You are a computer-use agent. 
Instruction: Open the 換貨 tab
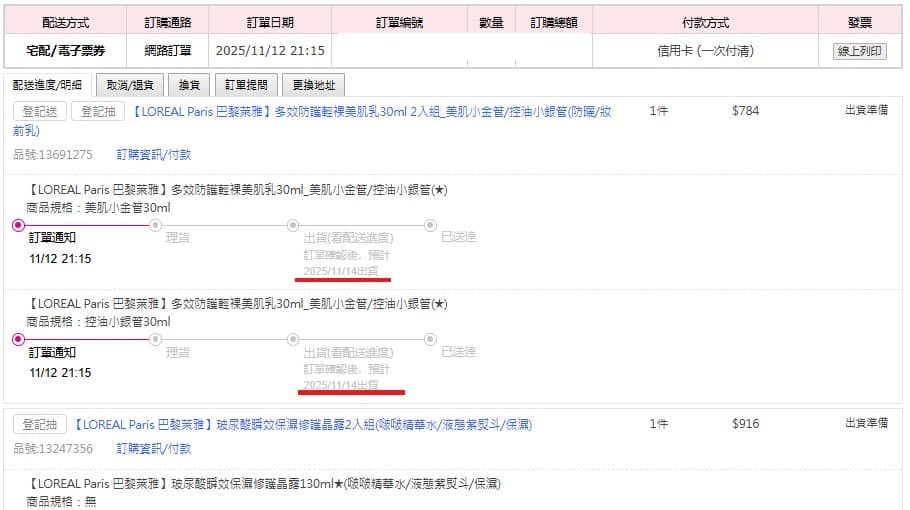click(189, 85)
